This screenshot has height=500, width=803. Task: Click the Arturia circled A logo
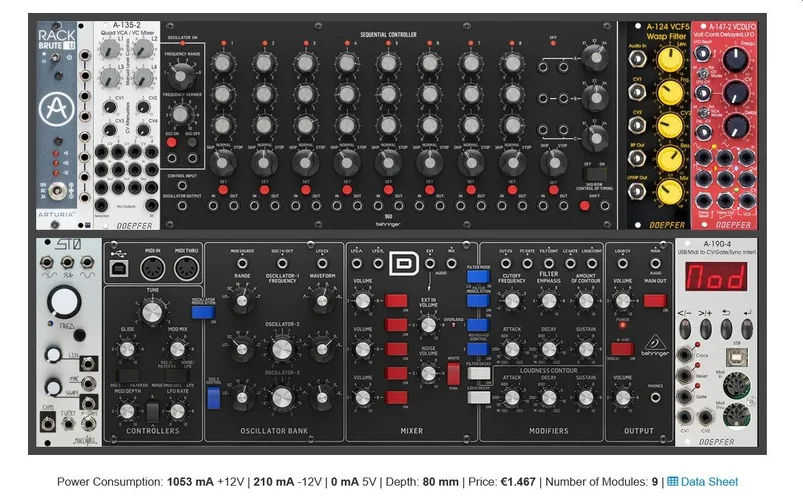click(x=57, y=109)
